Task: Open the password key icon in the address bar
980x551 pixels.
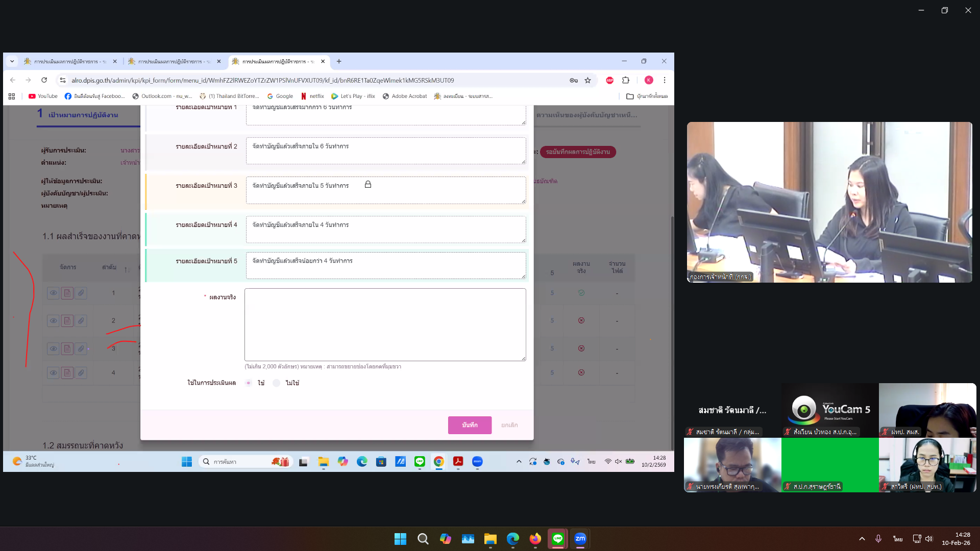Action: [574, 80]
